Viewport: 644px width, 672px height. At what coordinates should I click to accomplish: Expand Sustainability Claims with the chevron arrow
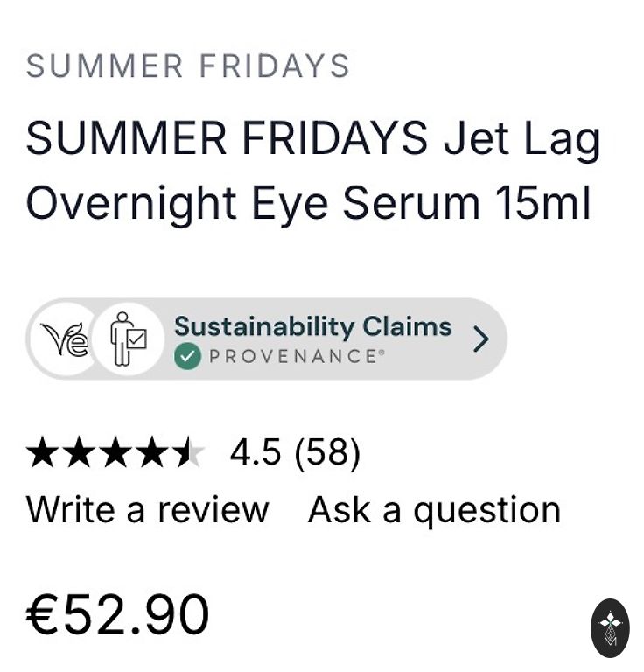tap(480, 339)
